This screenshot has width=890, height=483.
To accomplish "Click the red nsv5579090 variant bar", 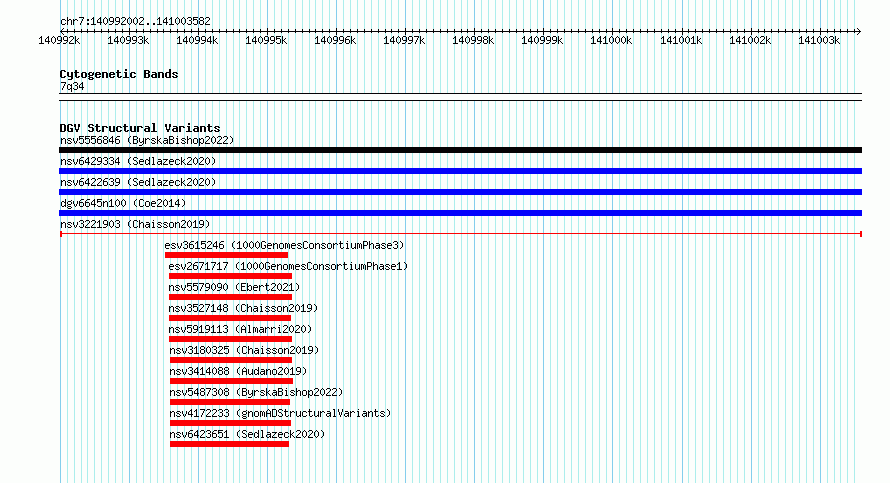I will (x=230, y=297).
